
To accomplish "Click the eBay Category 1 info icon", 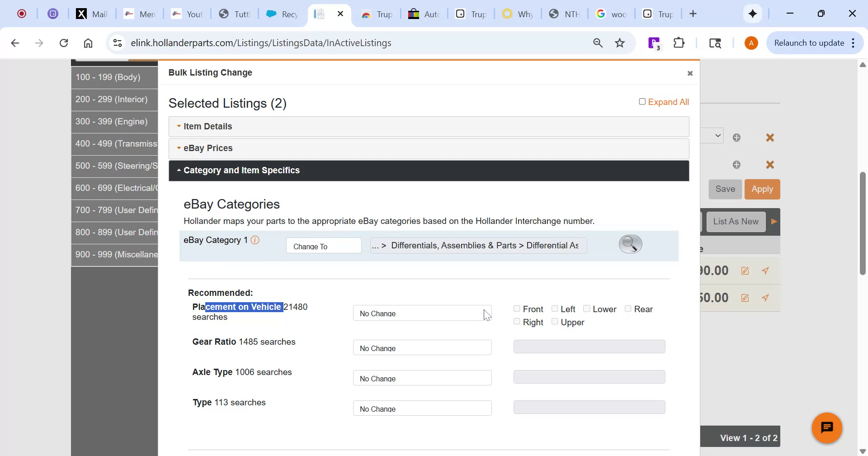I will tap(255, 240).
